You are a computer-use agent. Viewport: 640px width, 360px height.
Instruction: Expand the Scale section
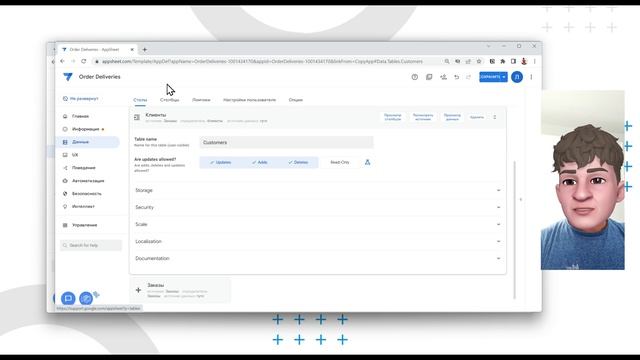click(x=318, y=224)
